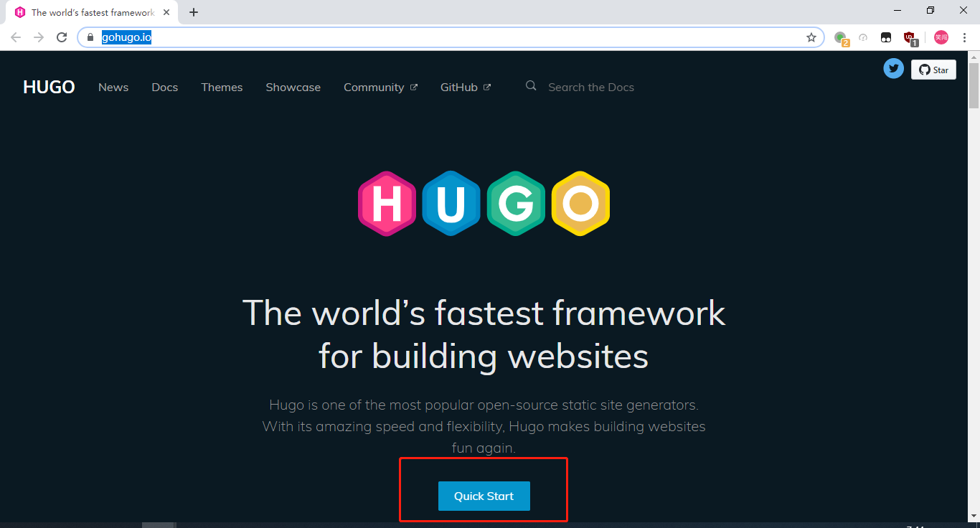Click the HUGO wordmark in the header
The height and width of the screenshot is (528, 980).
coord(49,88)
